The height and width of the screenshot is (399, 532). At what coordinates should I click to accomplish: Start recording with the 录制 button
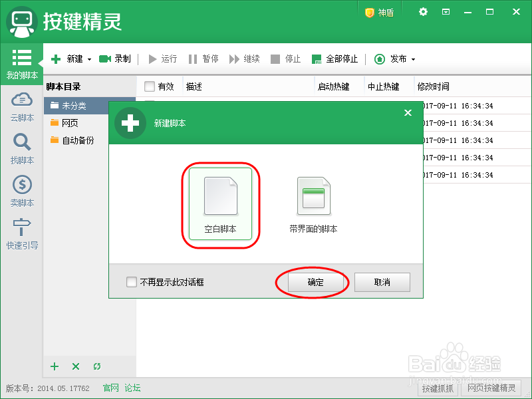(x=114, y=59)
